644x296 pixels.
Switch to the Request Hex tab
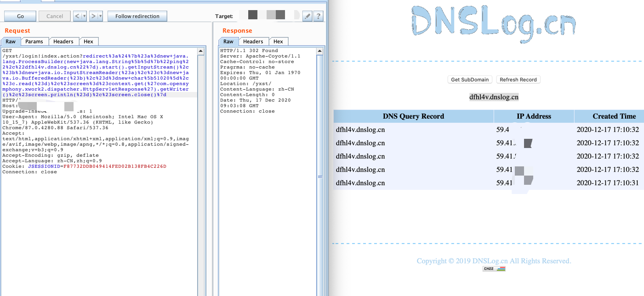(89, 41)
